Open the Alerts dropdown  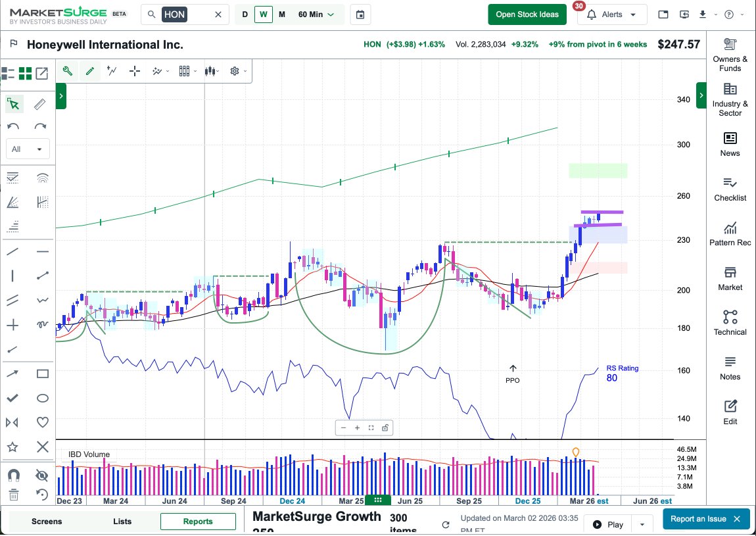coord(612,13)
